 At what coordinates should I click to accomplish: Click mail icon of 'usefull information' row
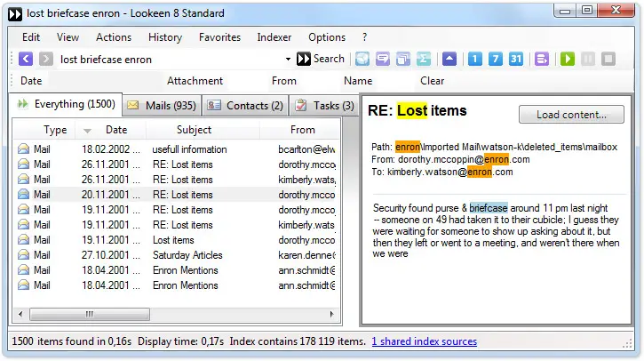[x=23, y=148]
